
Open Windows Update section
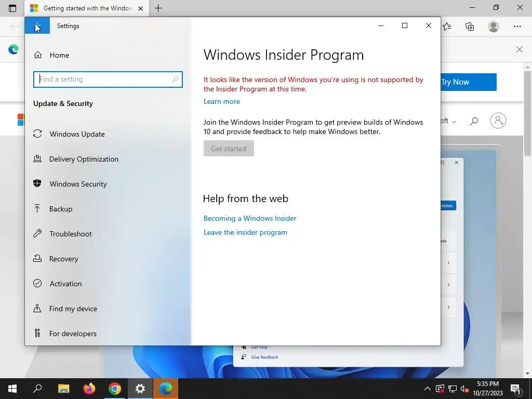coord(108,134)
